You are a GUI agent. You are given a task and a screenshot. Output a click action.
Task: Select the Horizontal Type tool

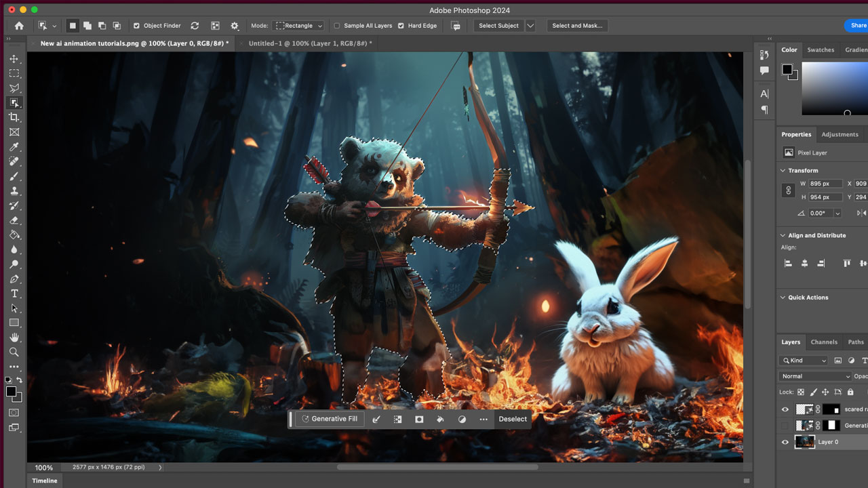pyautogui.click(x=14, y=293)
